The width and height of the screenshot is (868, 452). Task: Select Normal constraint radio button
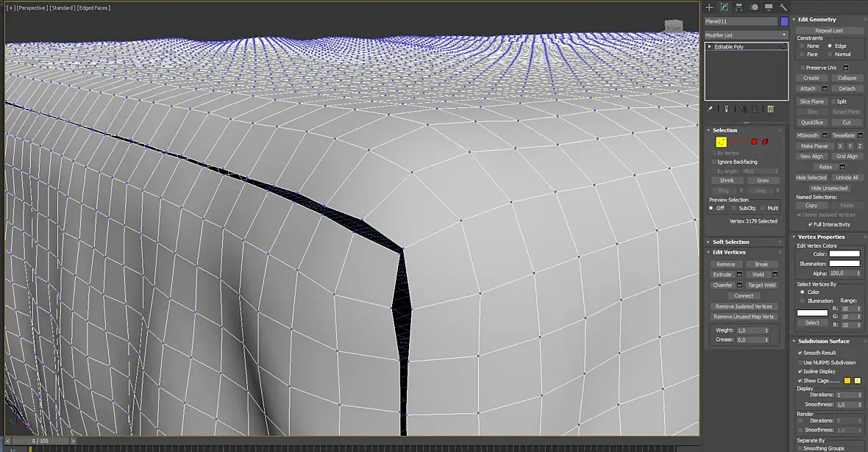point(830,54)
